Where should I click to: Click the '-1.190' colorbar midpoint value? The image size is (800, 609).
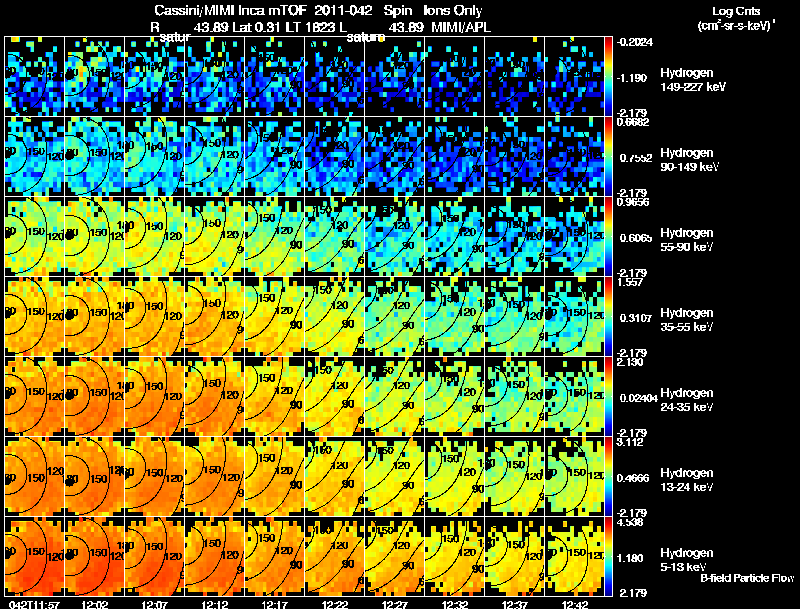632,78
